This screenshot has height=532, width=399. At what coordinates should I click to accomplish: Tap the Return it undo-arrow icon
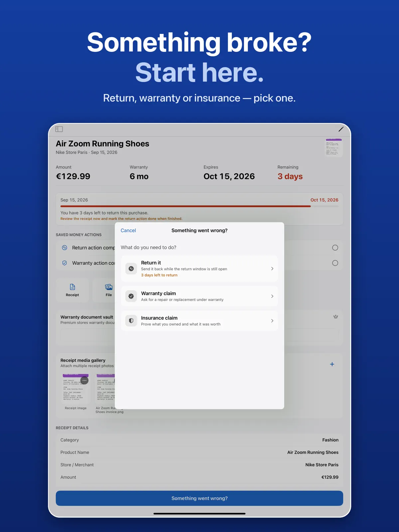[131, 269]
